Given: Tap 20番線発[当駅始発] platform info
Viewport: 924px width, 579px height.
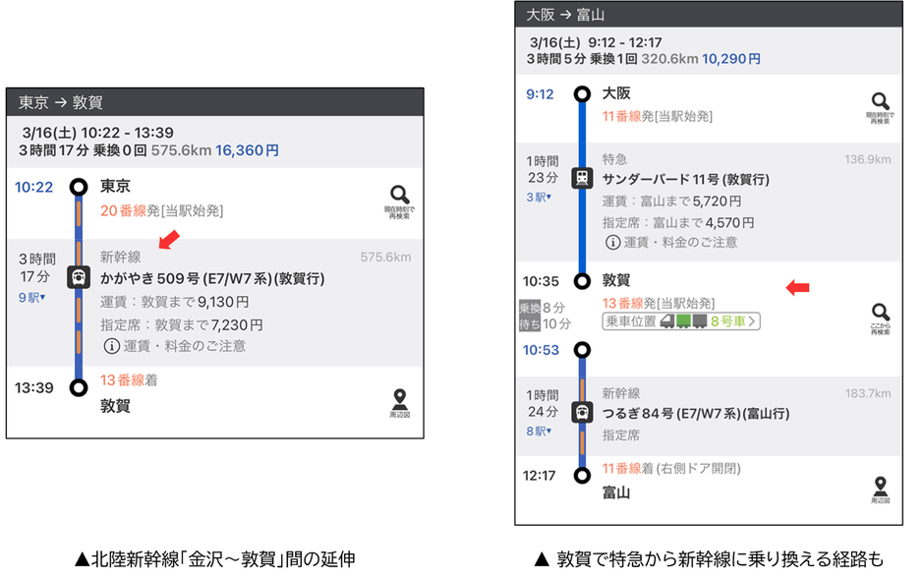Looking at the screenshot, I should (162, 211).
